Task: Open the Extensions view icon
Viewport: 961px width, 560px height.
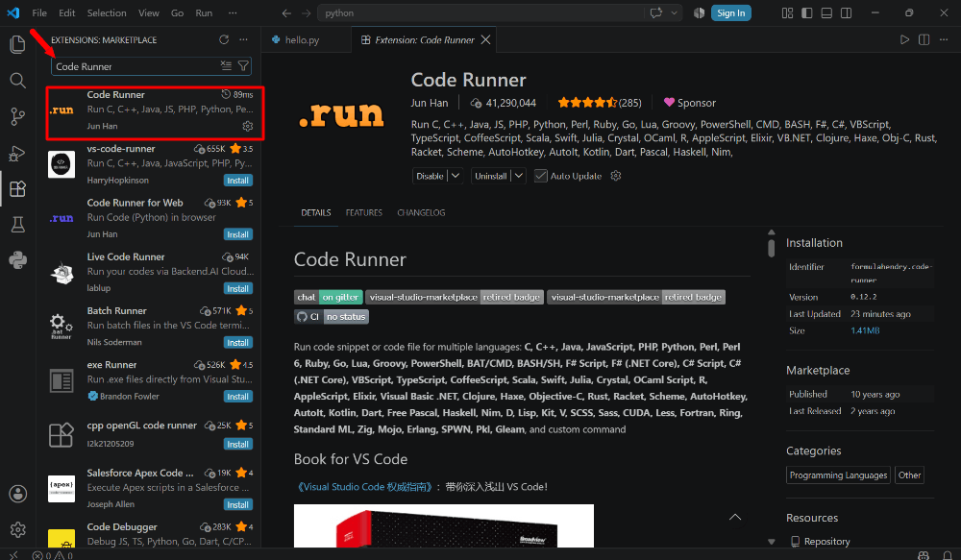Action: (x=17, y=188)
